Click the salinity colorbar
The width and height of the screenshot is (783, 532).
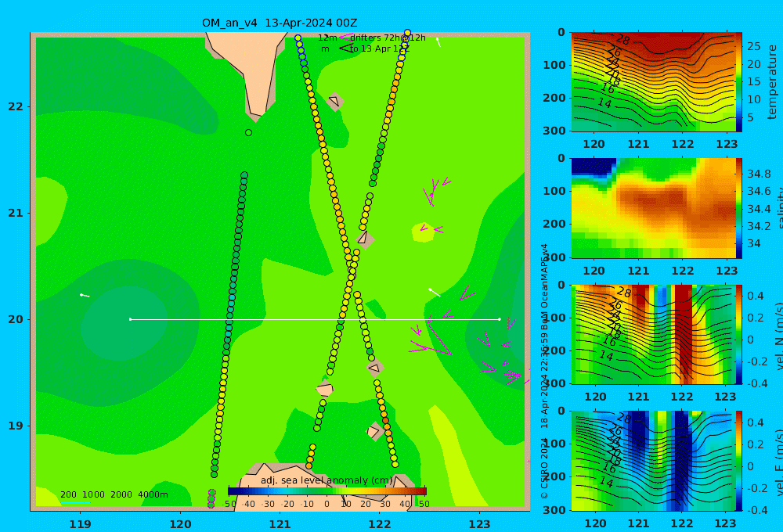(x=739, y=208)
